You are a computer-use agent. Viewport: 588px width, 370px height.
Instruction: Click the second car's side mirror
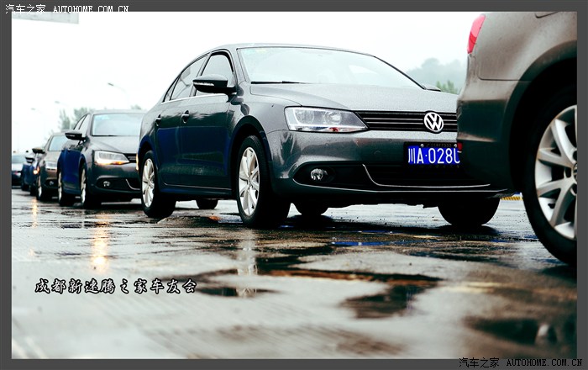click(x=75, y=135)
